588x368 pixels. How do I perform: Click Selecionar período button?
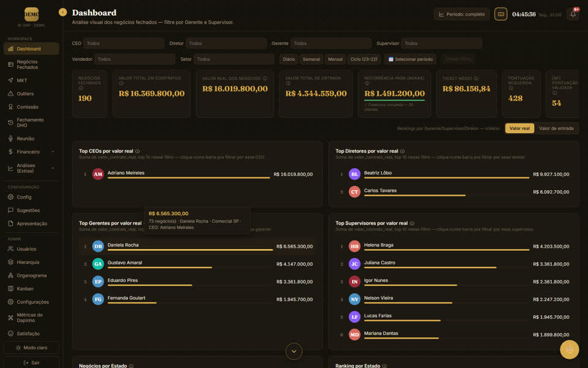pos(410,59)
